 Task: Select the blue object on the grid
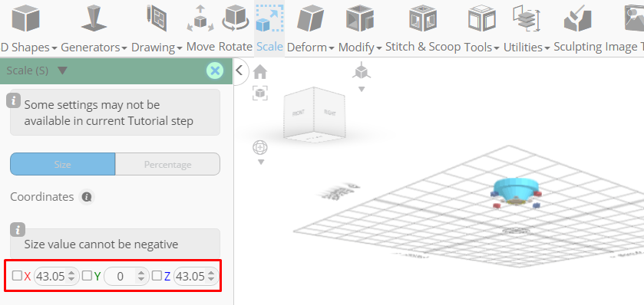tap(516, 189)
